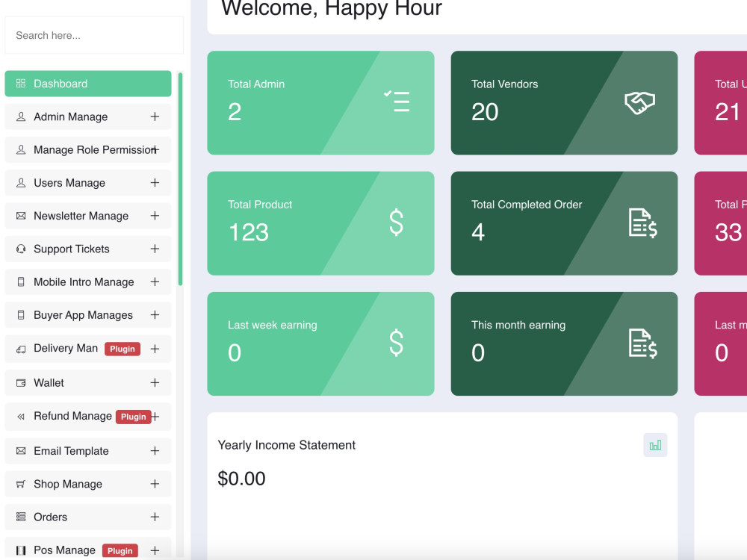The image size is (747, 560).
Task: Expand Support Tickets submenu
Action: point(155,249)
